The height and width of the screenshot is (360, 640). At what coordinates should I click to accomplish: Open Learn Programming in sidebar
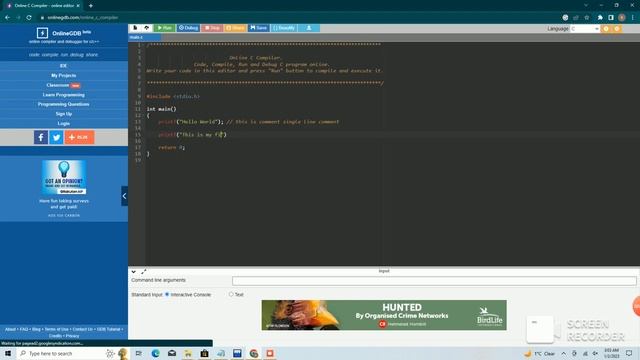tap(64, 95)
